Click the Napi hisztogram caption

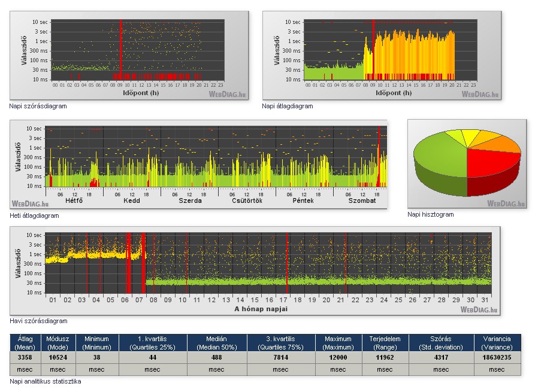[x=430, y=214]
